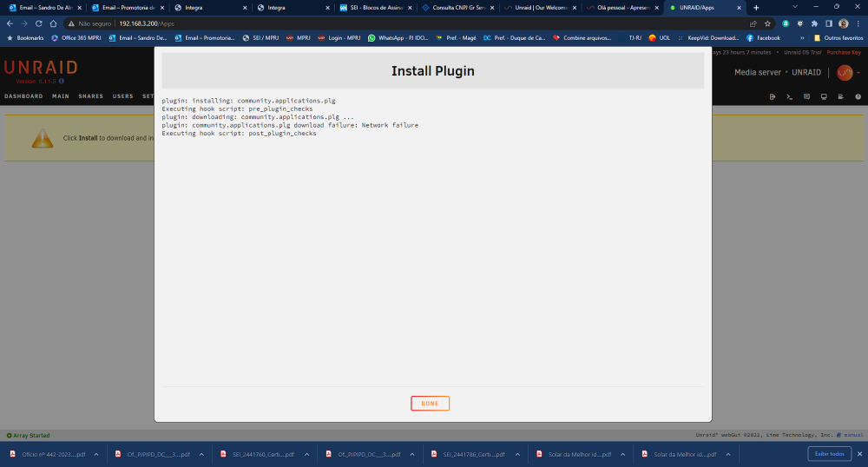This screenshot has height=467, width=868.
Task: Open the green 'a' extension icon
Action: (786, 23)
